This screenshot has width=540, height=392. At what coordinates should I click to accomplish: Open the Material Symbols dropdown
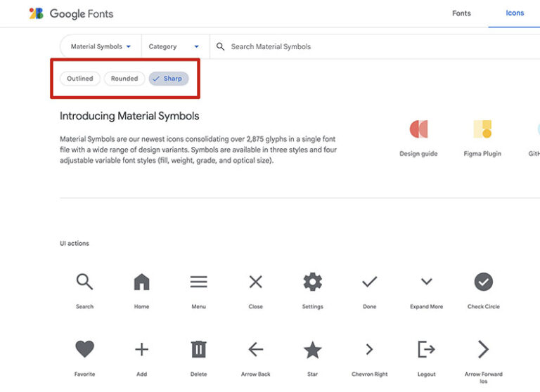[101, 47]
